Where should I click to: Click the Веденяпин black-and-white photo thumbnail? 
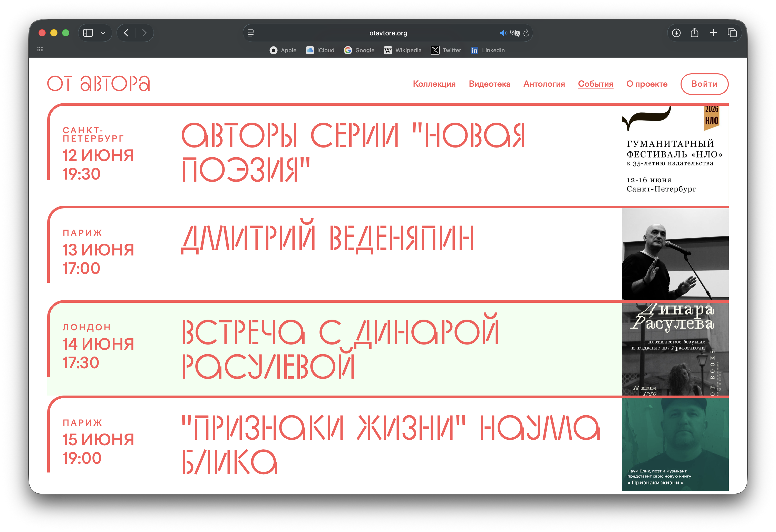[675, 254]
